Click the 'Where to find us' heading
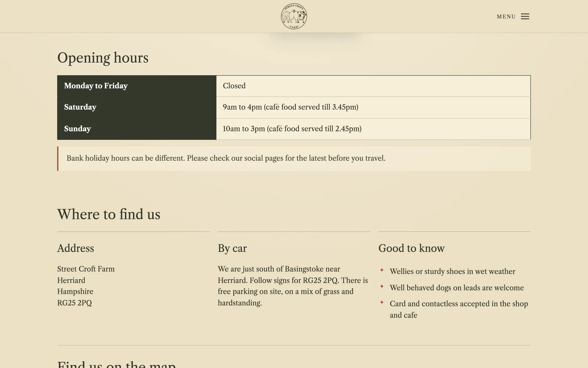This screenshot has height=368, width=588. click(109, 214)
